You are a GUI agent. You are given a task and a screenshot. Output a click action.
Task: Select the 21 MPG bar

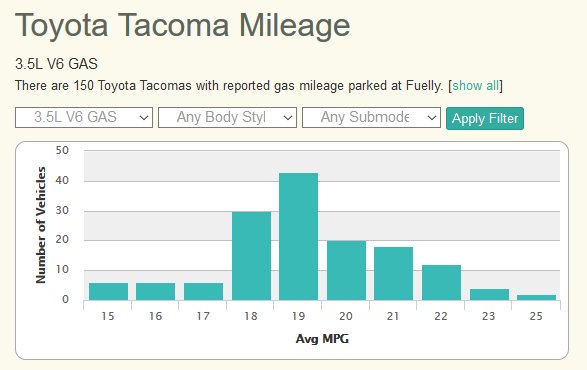pyautogui.click(x=393, y=273)
